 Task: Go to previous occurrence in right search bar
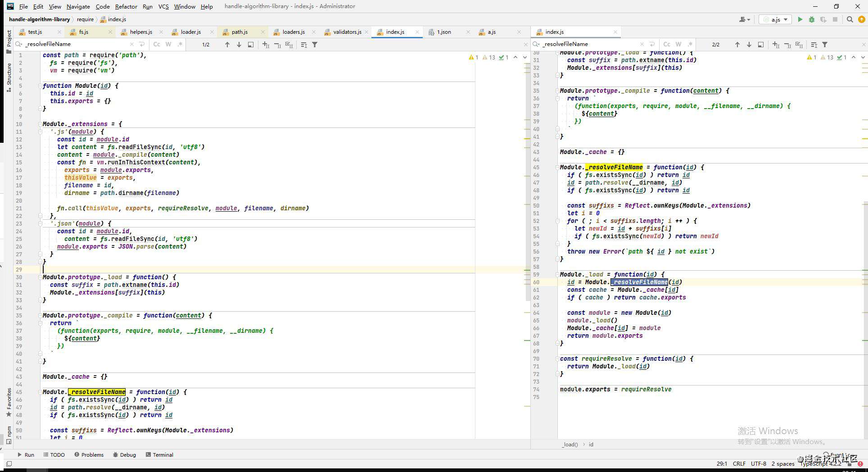pyautogui.click(x=737, y=45)
